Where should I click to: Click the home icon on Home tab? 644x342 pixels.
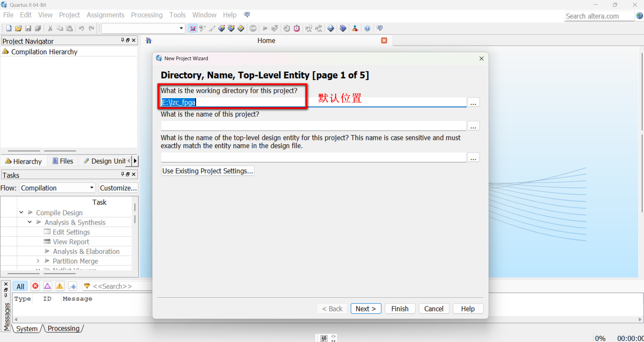click(x=149, y=41)
